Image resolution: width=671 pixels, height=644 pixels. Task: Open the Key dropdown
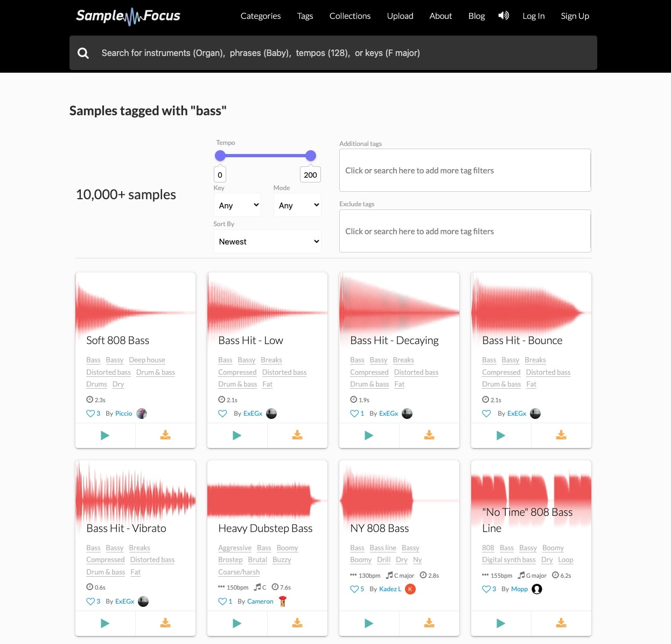click(237, 205)
